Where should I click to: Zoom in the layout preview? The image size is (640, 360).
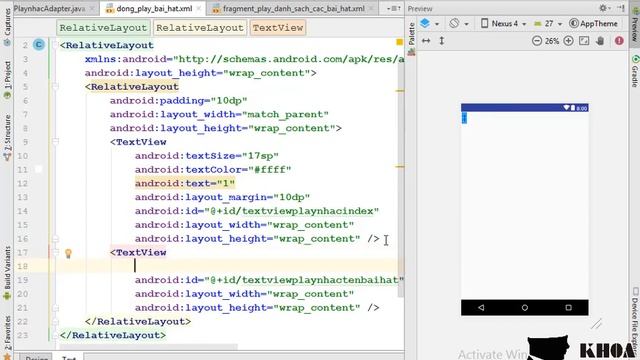click(568, 41)
